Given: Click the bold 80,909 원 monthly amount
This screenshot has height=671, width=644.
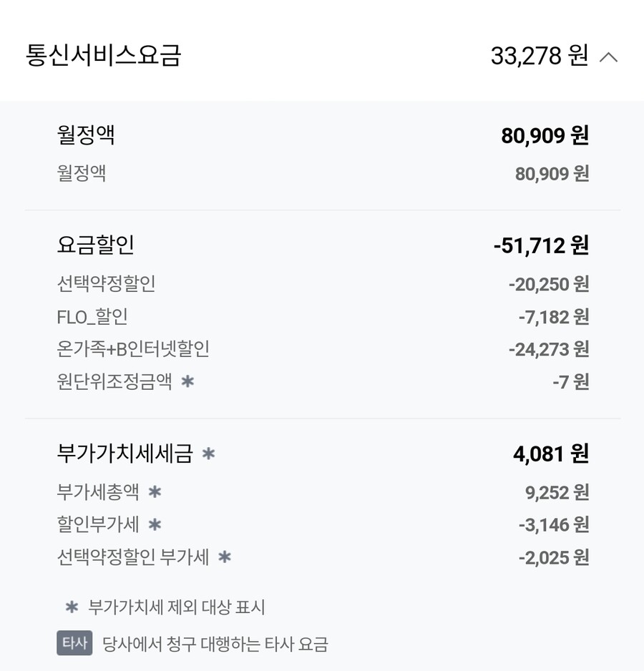Looking at the screenshot, I should [x=545, y=135].
